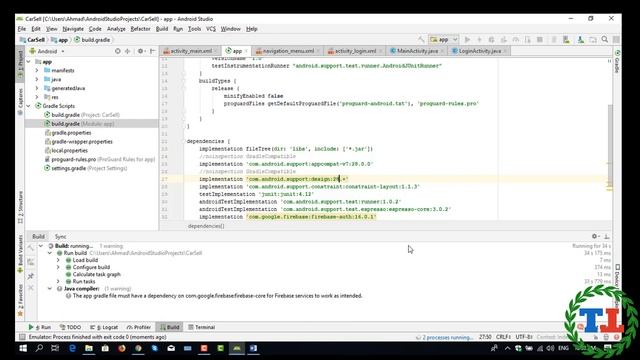Expand the generatedJava folder

pos(37,88)
